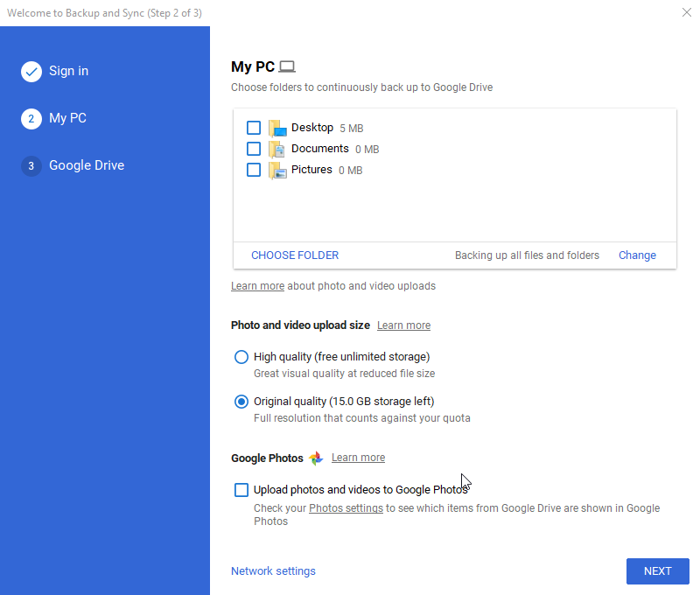Click the step 3 number circle
The height and width of the screenshot is (595, 700).
coord(31,166)
